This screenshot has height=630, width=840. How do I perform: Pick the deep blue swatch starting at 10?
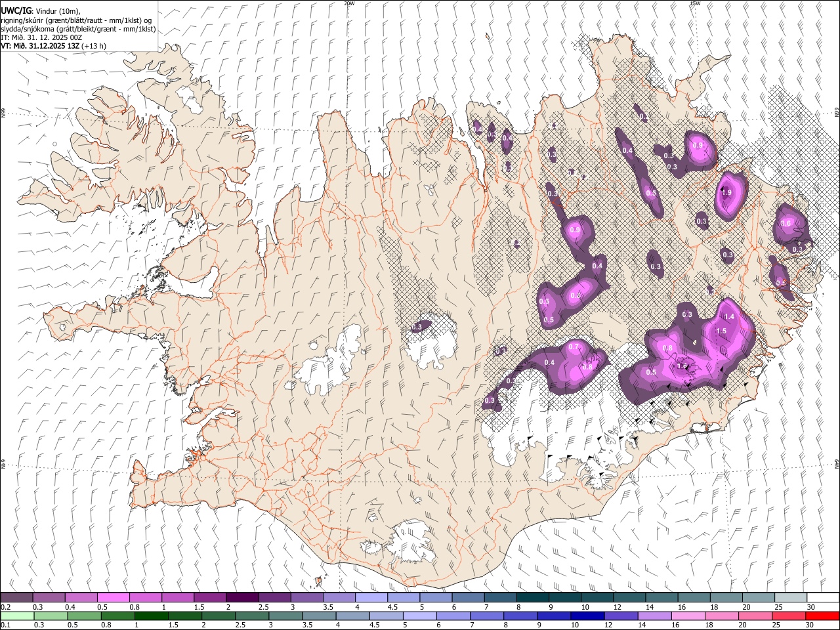pyautogui.click(x=586, y=616)
